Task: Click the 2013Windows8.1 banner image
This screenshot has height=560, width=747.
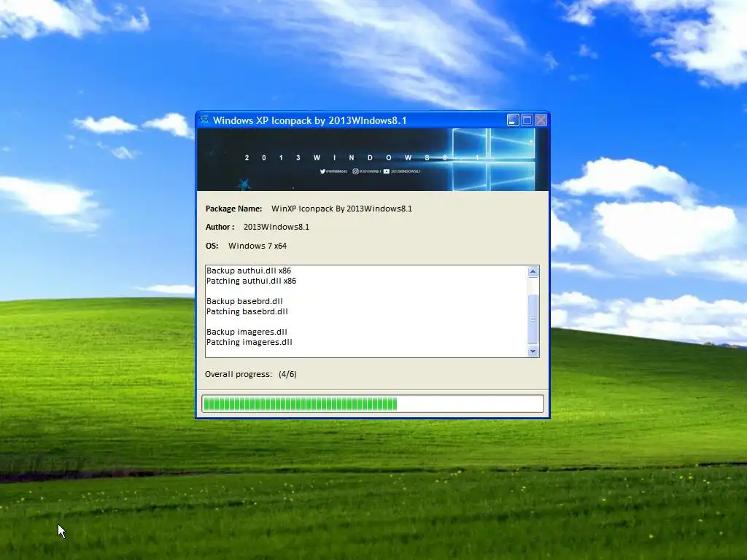Action: [x=373, y=160]
